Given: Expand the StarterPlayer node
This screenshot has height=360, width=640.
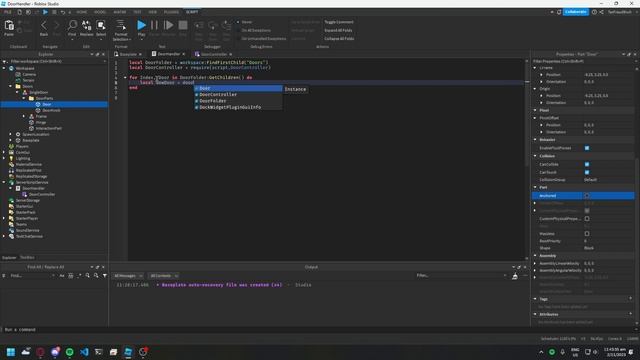Looking at the screenshot, I should 4,218.
